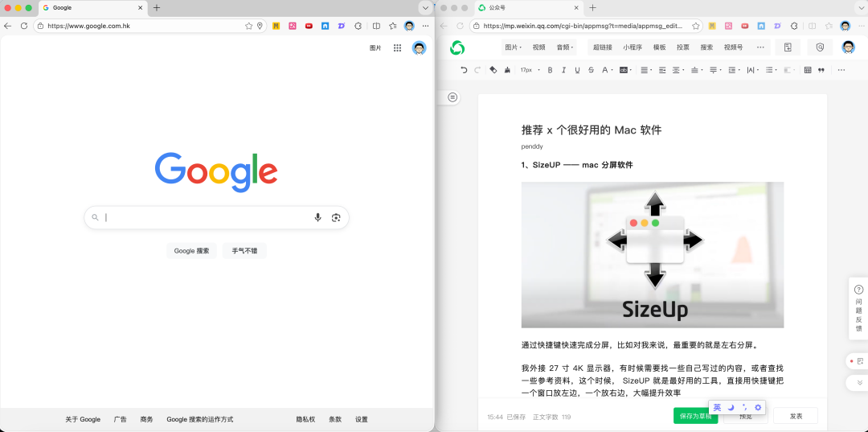868x432 pixels.
Task: Insert a blockquote with the quote icon
Action: point(821,70)
